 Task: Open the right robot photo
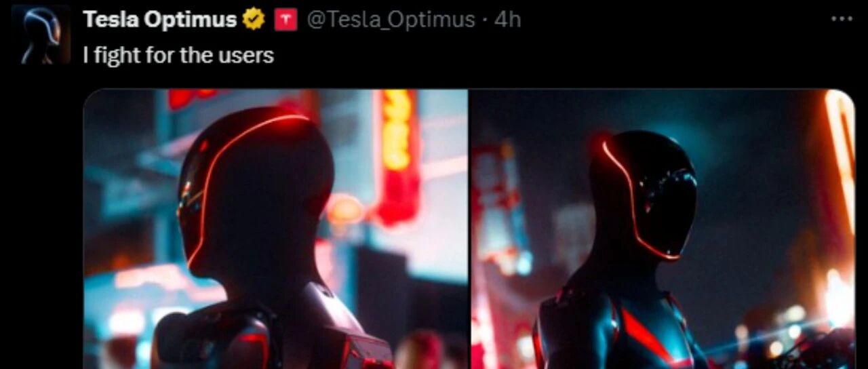(x=663, y=229)
